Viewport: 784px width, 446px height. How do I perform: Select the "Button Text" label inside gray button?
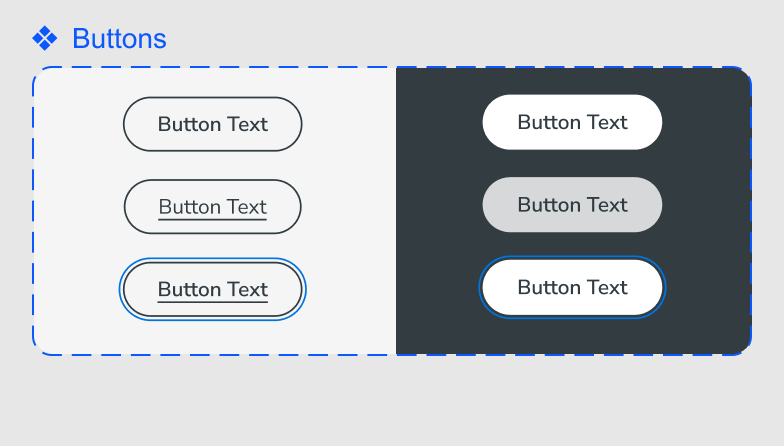[x=572, y=204]
